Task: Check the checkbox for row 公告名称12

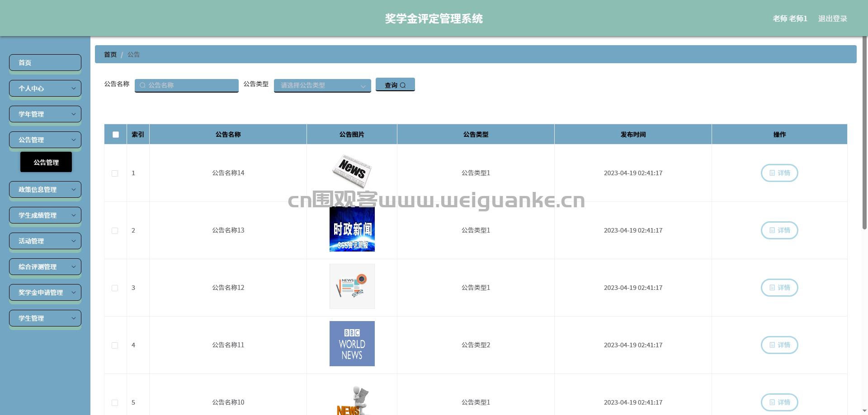Action: (x=115, y=288)
